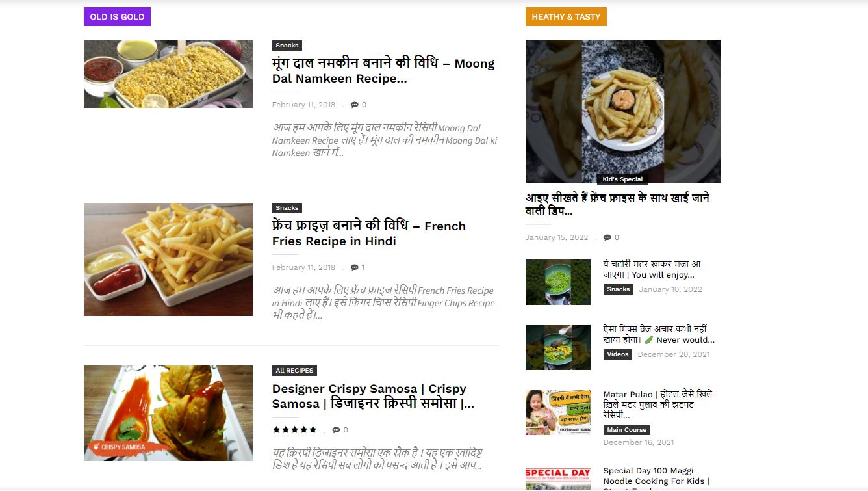Screen dimensions: 868x491
Task: Select Kid's Special tag on fries image
Action: point(622,179)
